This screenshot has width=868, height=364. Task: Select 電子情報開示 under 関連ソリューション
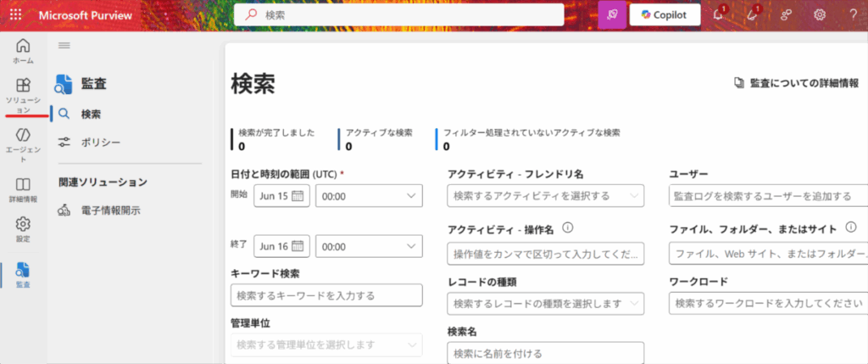[x=110, y=210]
